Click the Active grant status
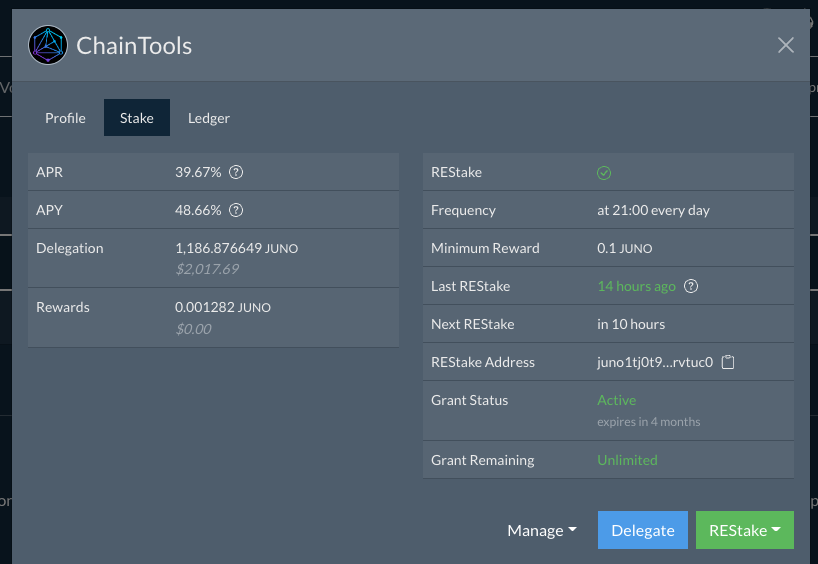The height and width of the screenshot is (564, 818). pyautogui.click(x=617, y=400)
